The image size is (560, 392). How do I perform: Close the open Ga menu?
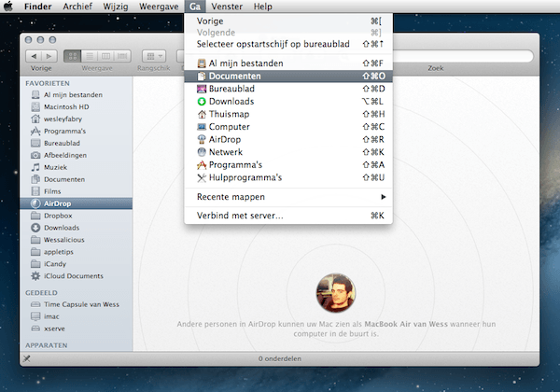click(195, 7)
